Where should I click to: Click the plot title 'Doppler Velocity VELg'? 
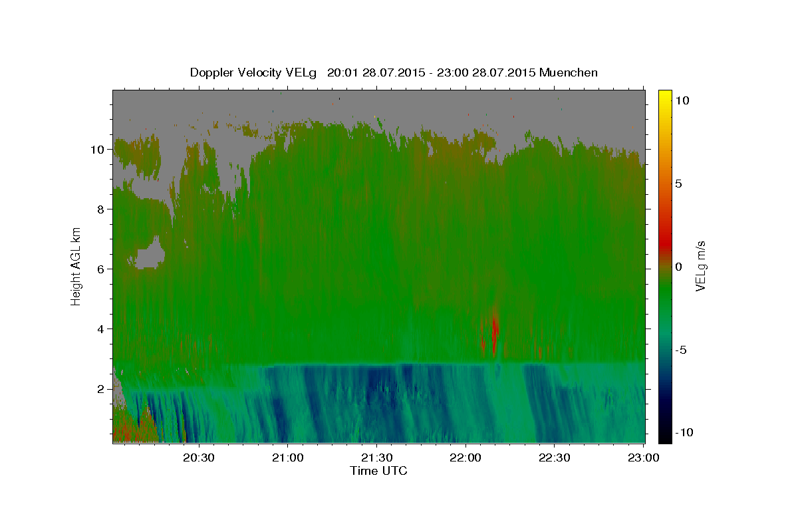pos(253,72)
